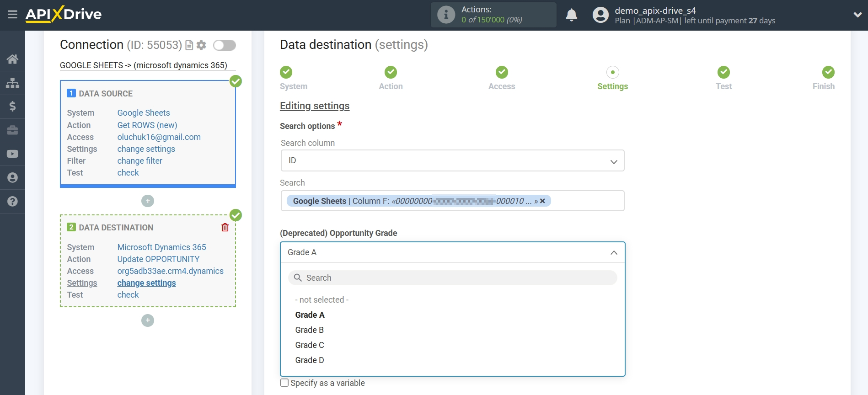Add a step after Data Destination

coord(148,320)
